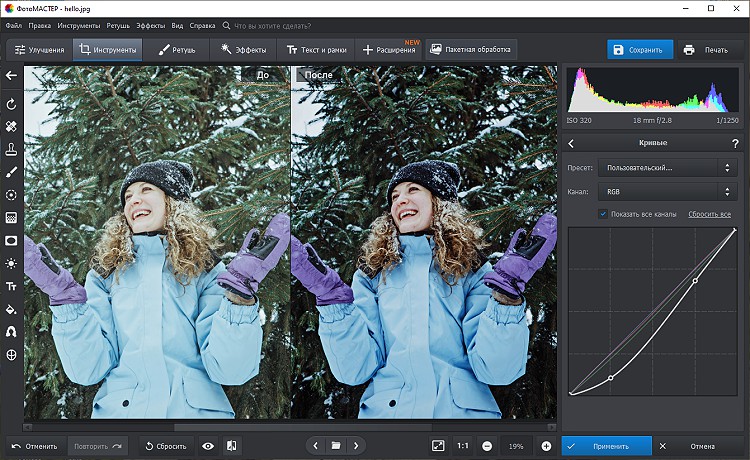This screenshot has width=750, height=460.
Task: Click the fit-to-screen icon in bottom bar
Action: click(438, 446)
